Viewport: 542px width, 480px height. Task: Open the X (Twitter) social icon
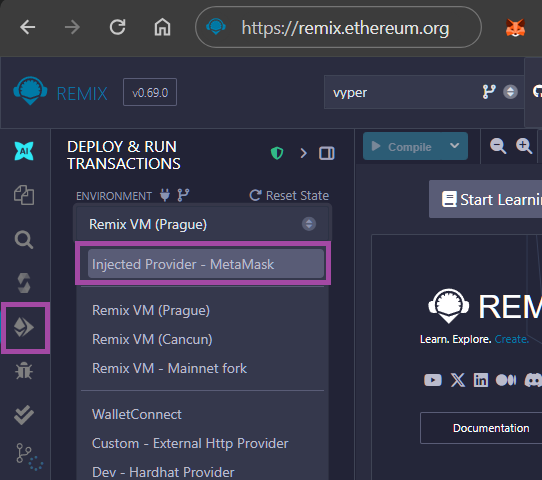(x=458, y=380)
